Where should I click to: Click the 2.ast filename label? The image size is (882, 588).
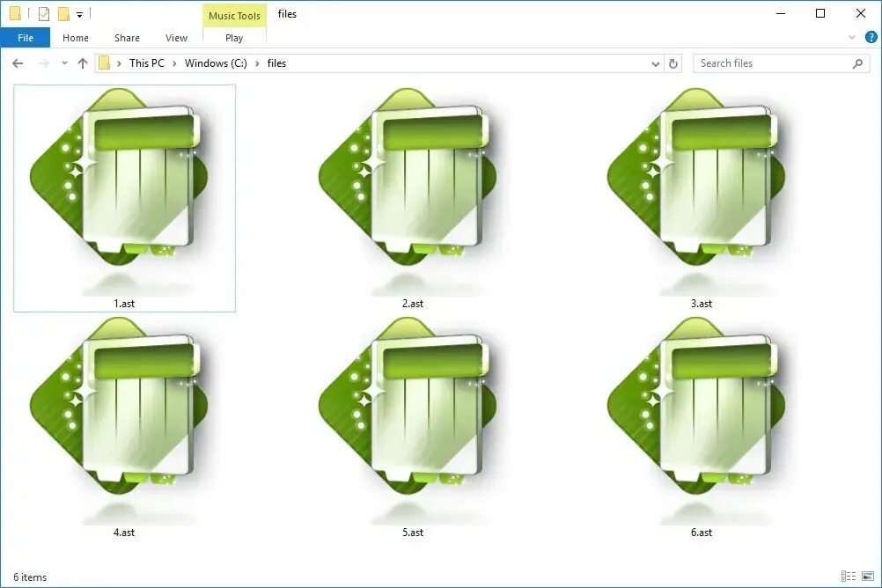click(413, 304)
